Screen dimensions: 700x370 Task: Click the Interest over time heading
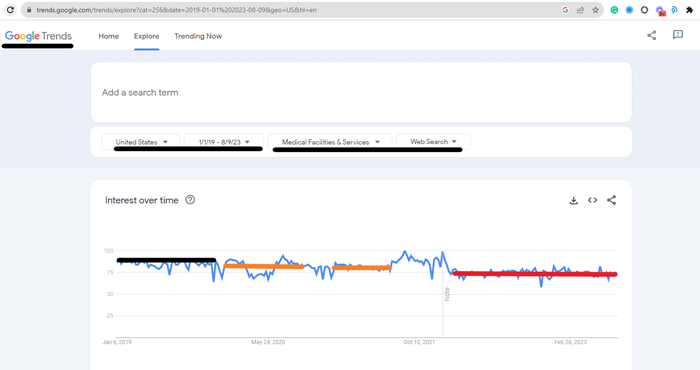pyautogui.click(x=142, y=200)
